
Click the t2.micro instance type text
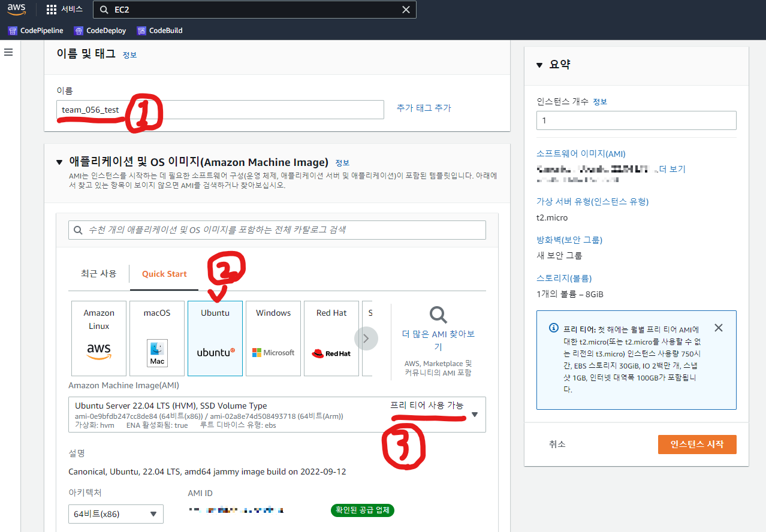[552, 217]
